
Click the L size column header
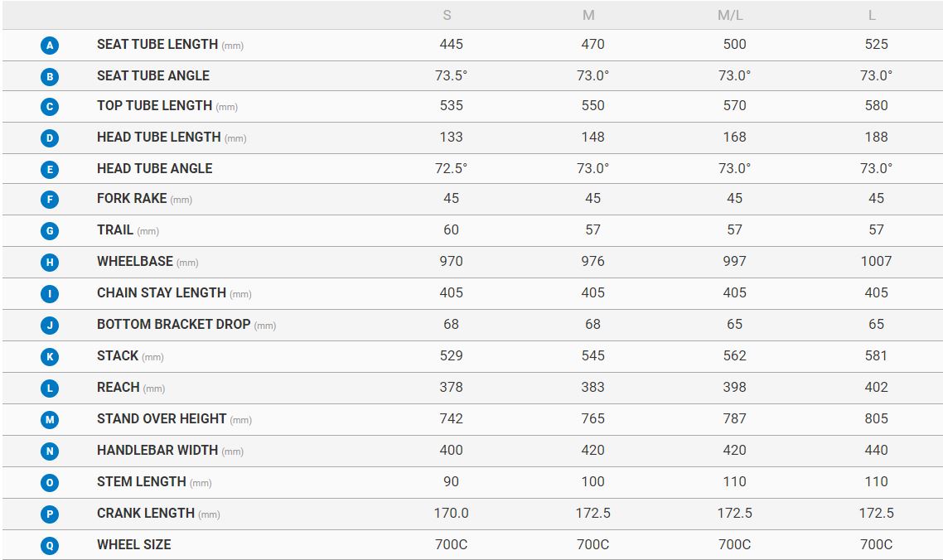873,16
